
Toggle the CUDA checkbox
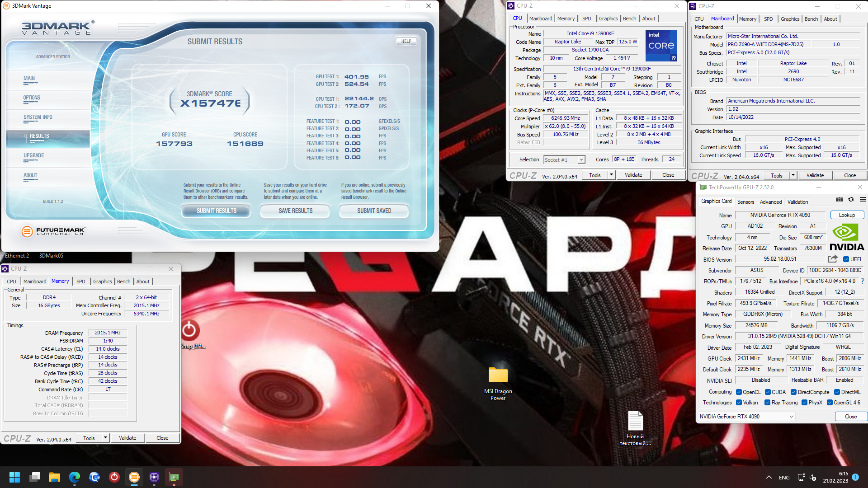[x=768, y=392]
